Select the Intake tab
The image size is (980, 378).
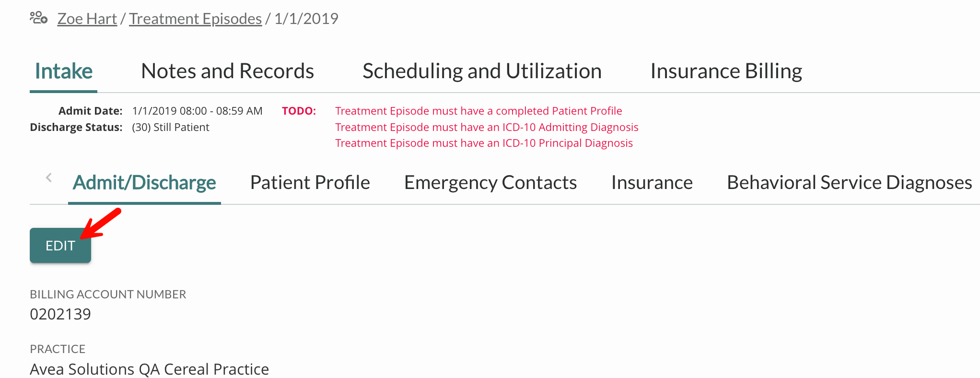tap(63, 71)
